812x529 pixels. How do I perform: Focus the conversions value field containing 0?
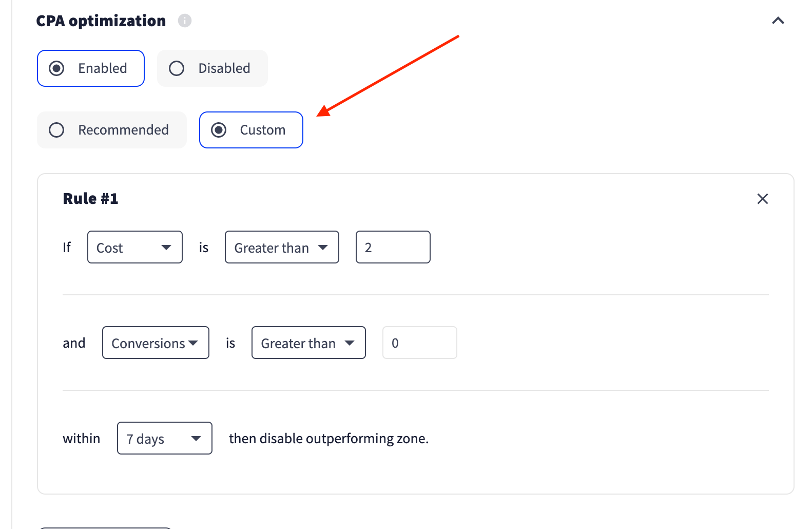pyautogui.click(x=420, y=343)
